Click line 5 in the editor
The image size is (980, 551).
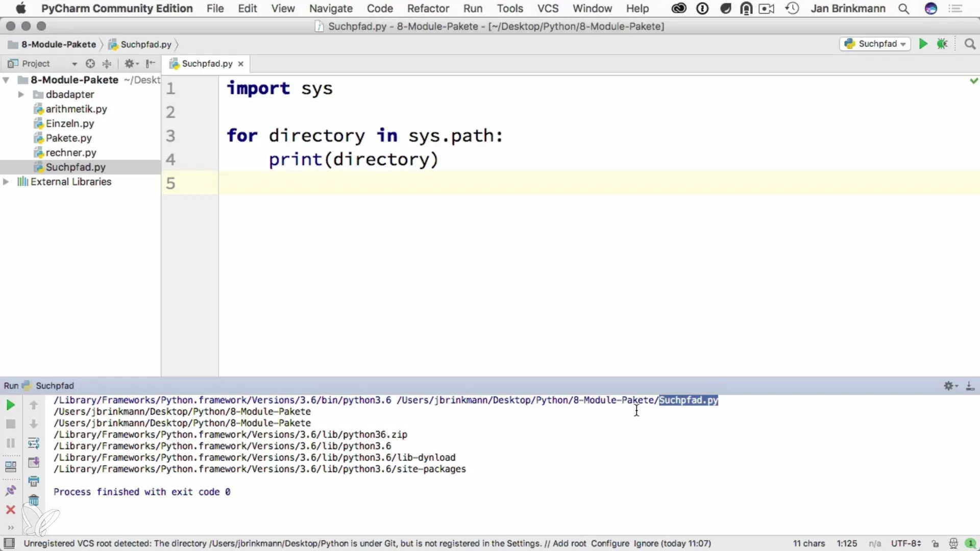pos(599,183)
